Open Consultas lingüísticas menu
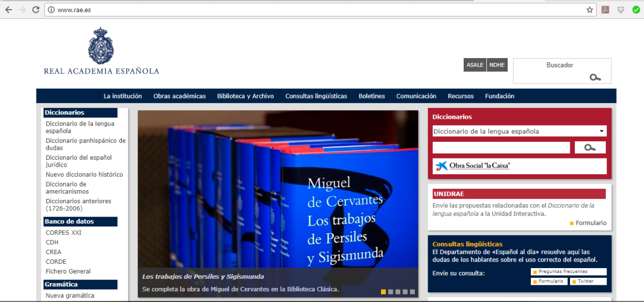The image size is (644, 302). 316,96
